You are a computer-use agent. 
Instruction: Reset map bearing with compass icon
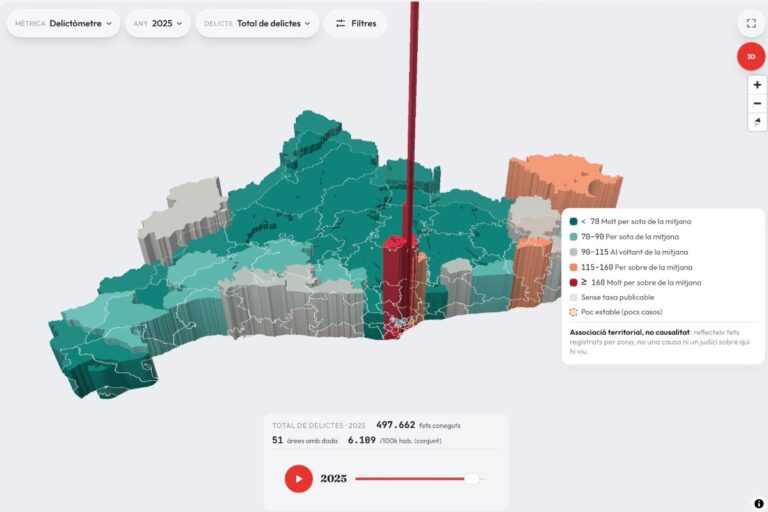[x=757, y=122]
